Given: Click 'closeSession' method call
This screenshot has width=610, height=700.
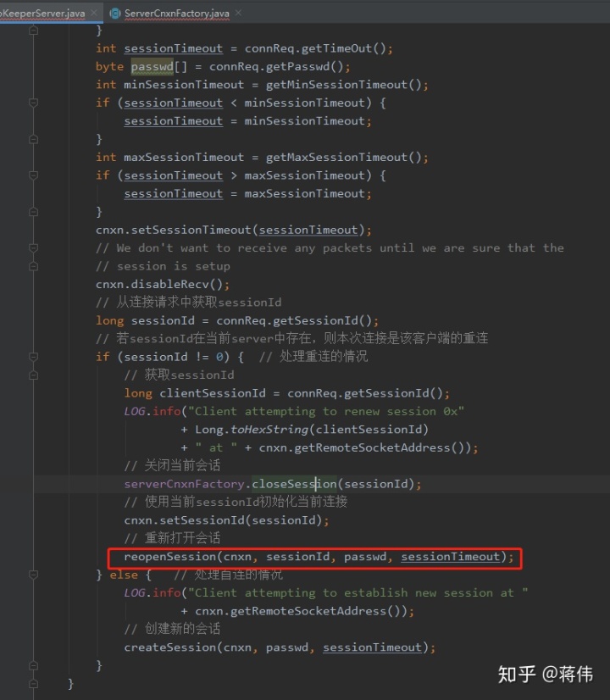Looking at the screenshot, I should (294, 484).
